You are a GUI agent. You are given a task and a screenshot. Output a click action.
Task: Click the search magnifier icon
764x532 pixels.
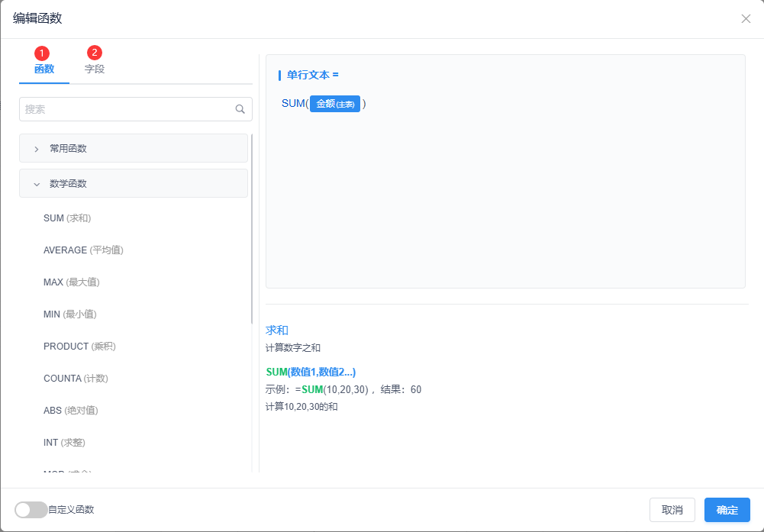240,109
